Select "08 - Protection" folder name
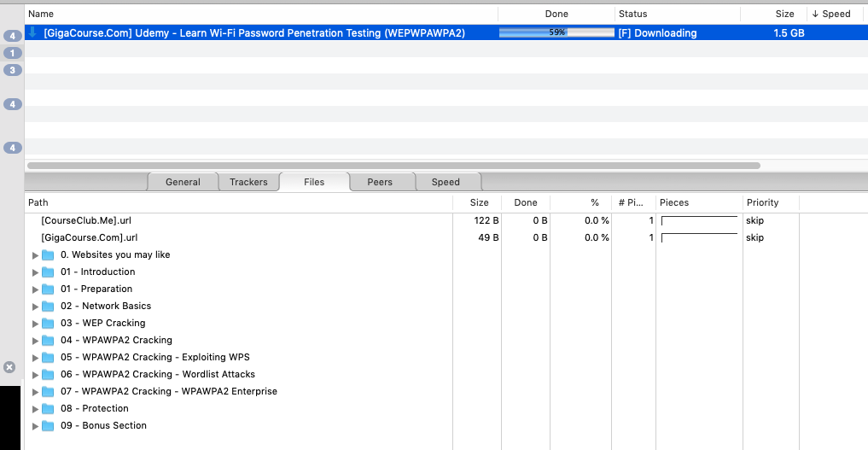This screenshot has height=450, width=868. [95, 408]
